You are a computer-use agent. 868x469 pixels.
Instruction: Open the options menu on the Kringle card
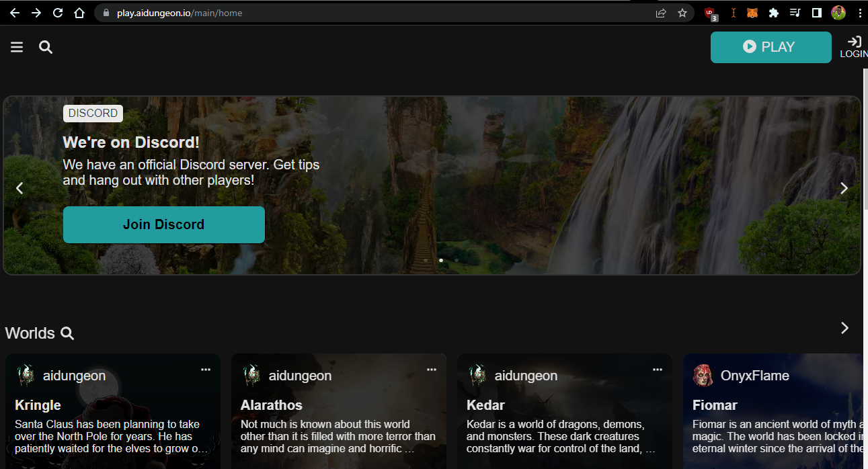coord(206,370)
